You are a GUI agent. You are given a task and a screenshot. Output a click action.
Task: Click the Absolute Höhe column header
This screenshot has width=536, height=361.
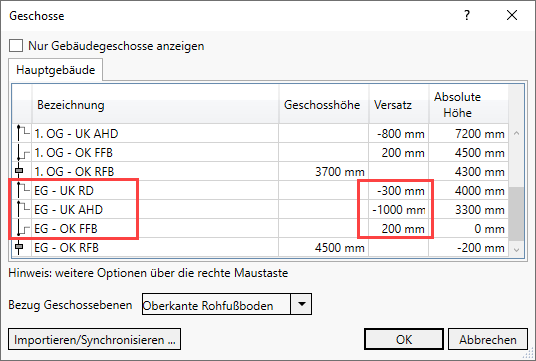point(468,104)
